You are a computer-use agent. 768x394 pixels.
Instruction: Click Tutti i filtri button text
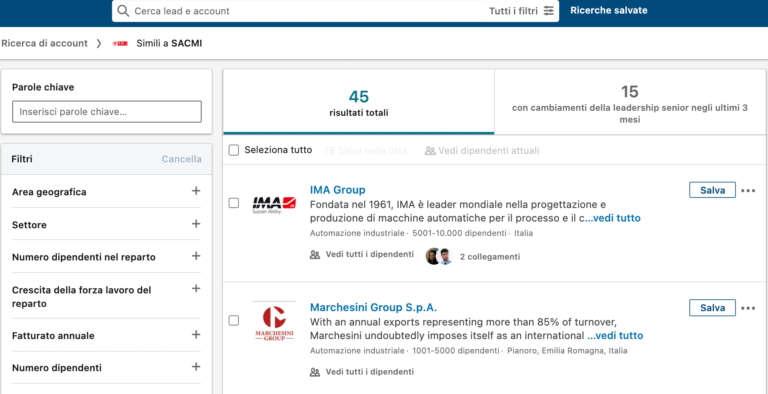pos(513,11)
